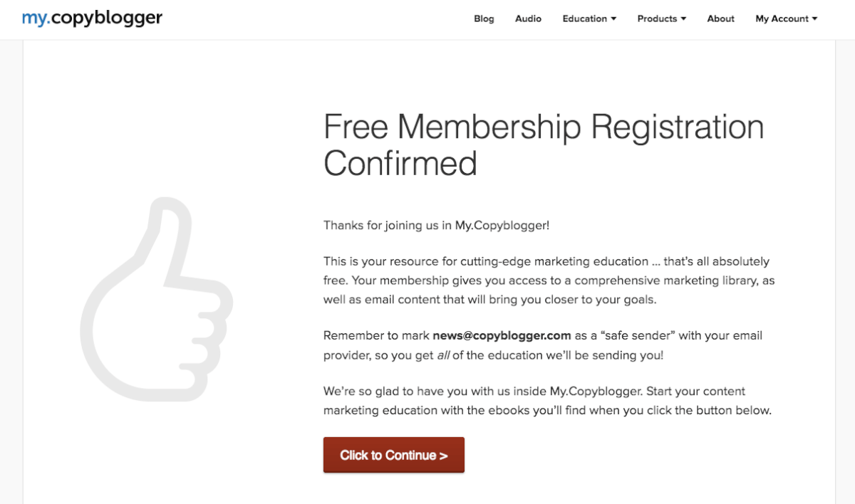Expand the My Account menu

point(787,19)
